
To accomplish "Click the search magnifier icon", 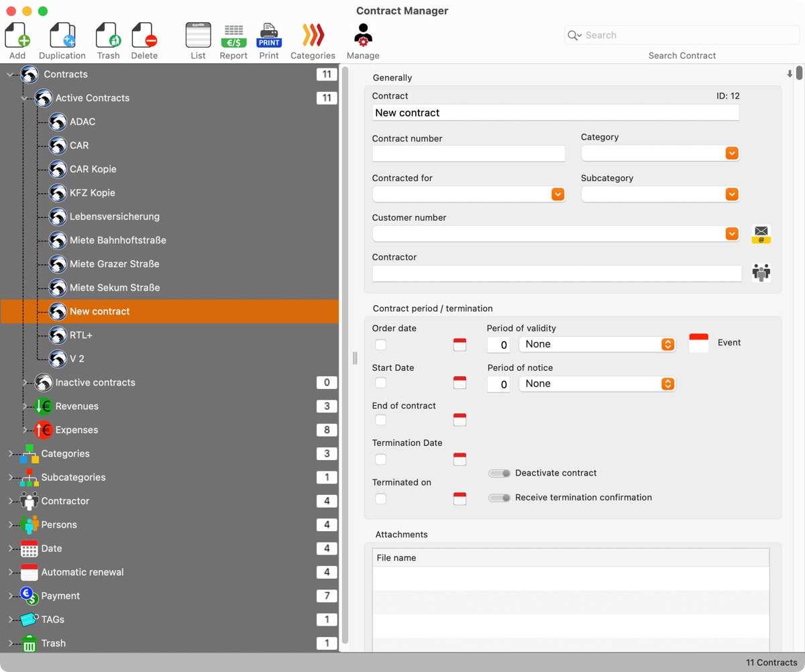I will tap(574, 36).
